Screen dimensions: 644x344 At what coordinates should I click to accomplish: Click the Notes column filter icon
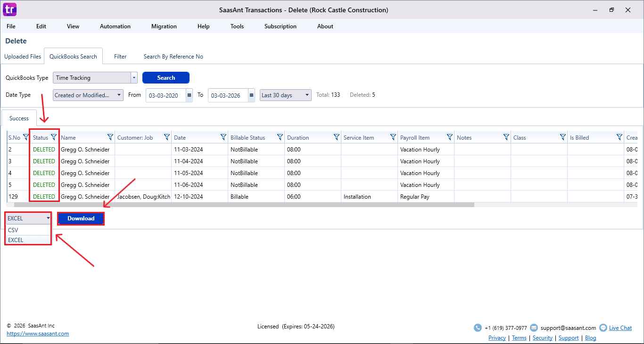pos(506,137)
